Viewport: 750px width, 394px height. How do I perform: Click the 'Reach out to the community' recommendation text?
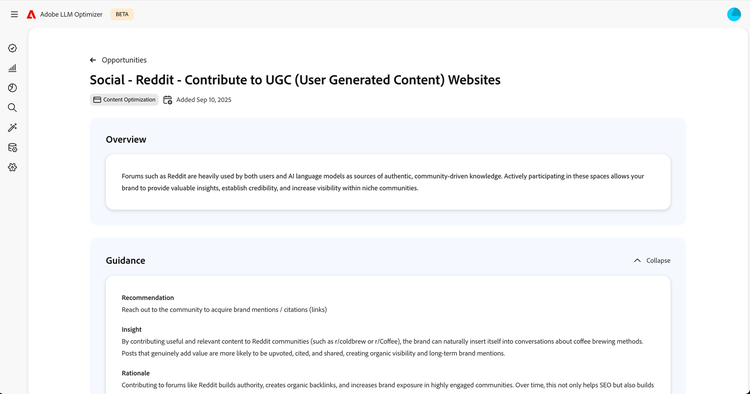point(224,310)
